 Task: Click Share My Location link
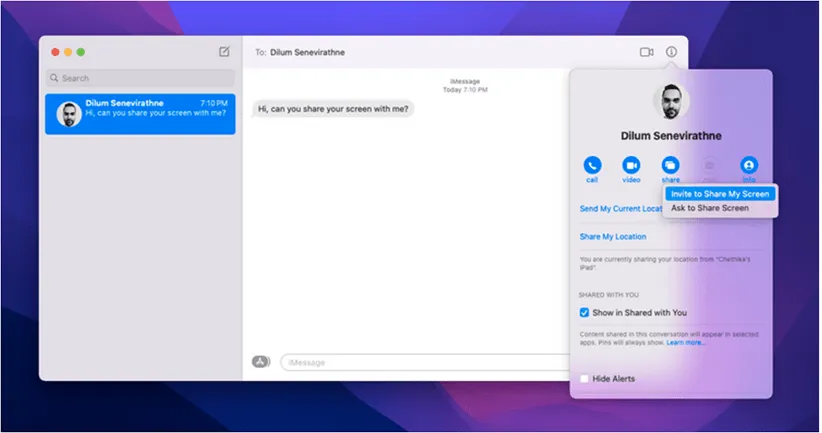coord(613,237)
